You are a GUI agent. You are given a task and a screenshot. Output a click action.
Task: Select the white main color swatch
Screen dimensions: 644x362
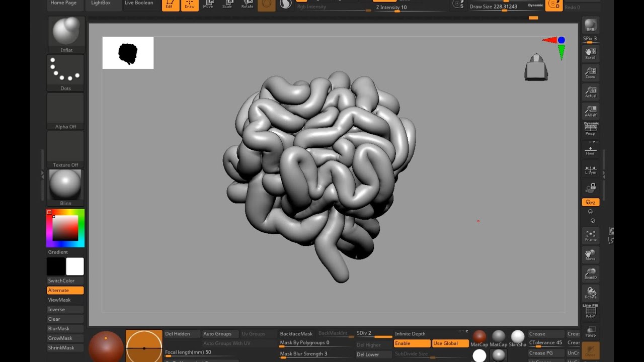(x=75, y=266)
